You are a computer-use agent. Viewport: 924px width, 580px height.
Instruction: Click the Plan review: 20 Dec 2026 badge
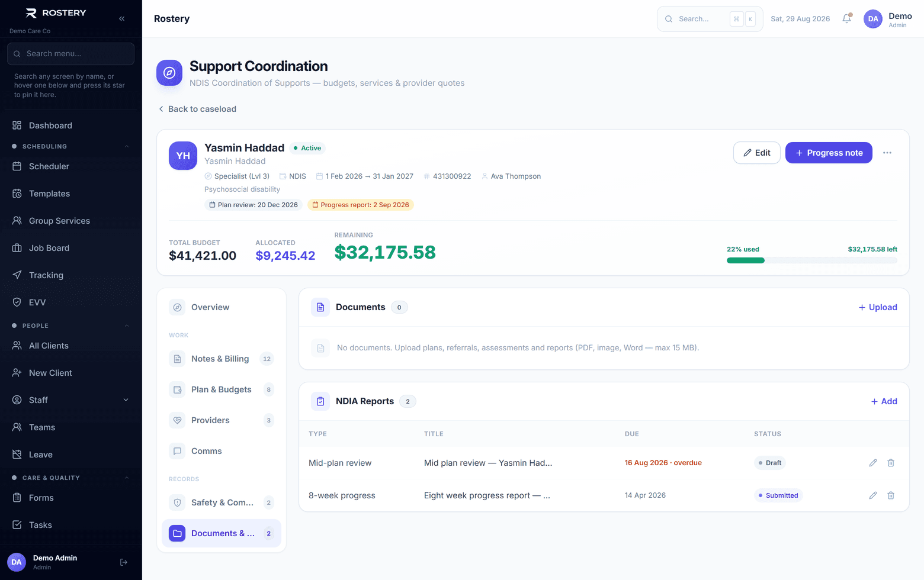pos(254,205)
